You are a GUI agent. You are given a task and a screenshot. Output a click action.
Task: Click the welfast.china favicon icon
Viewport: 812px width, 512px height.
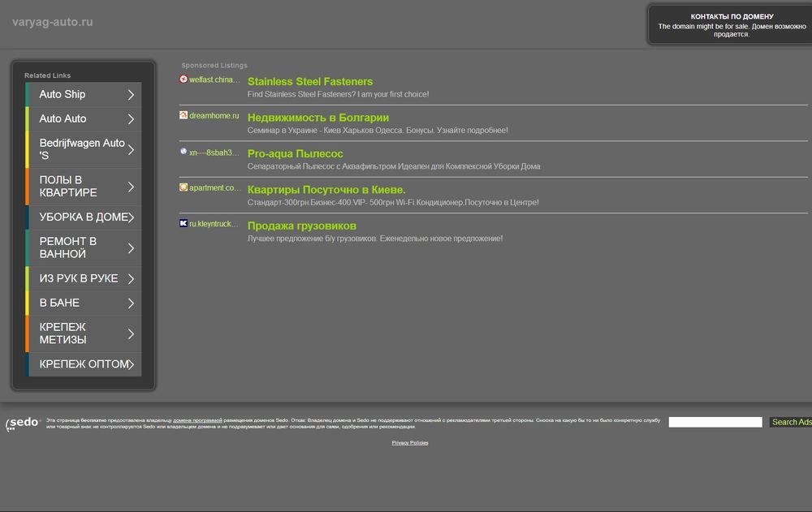point(184,79)
